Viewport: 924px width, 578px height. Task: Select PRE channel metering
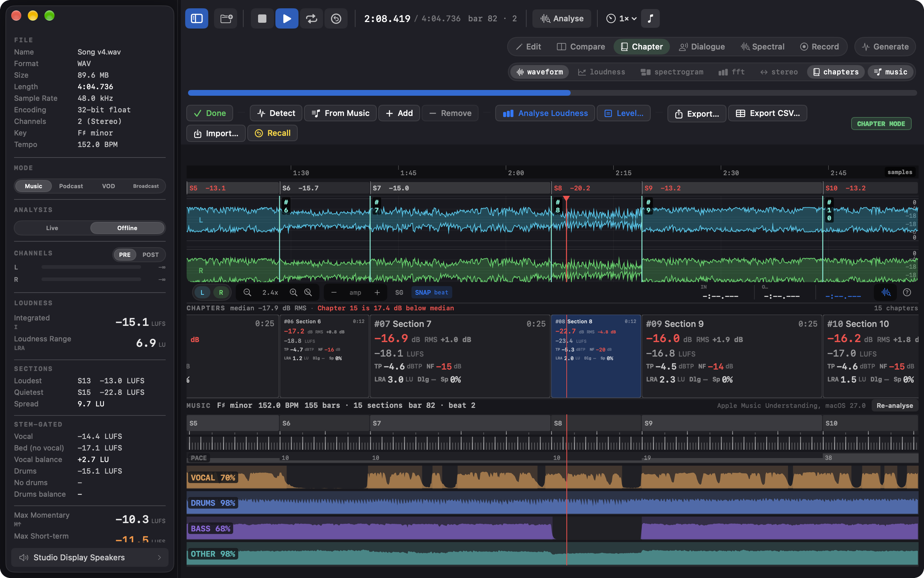point(125,255)
